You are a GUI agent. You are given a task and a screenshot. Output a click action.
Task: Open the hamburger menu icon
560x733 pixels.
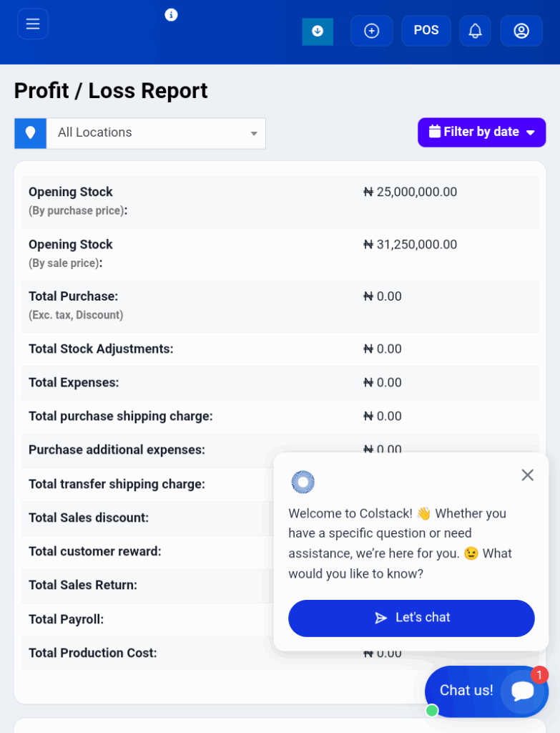tap(33, 24)
